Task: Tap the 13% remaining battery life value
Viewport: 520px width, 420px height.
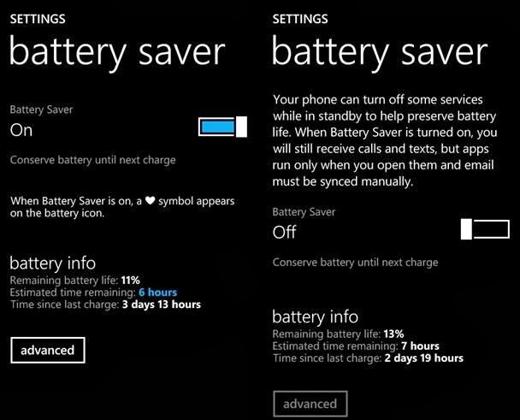Action: (393, 334)
